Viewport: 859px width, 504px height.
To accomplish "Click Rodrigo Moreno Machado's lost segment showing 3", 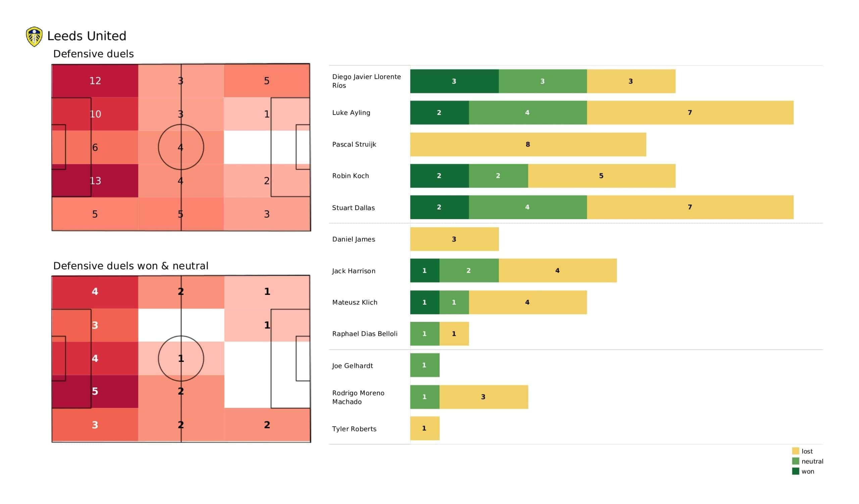I will pyautogui.click(x=484, y=397).
